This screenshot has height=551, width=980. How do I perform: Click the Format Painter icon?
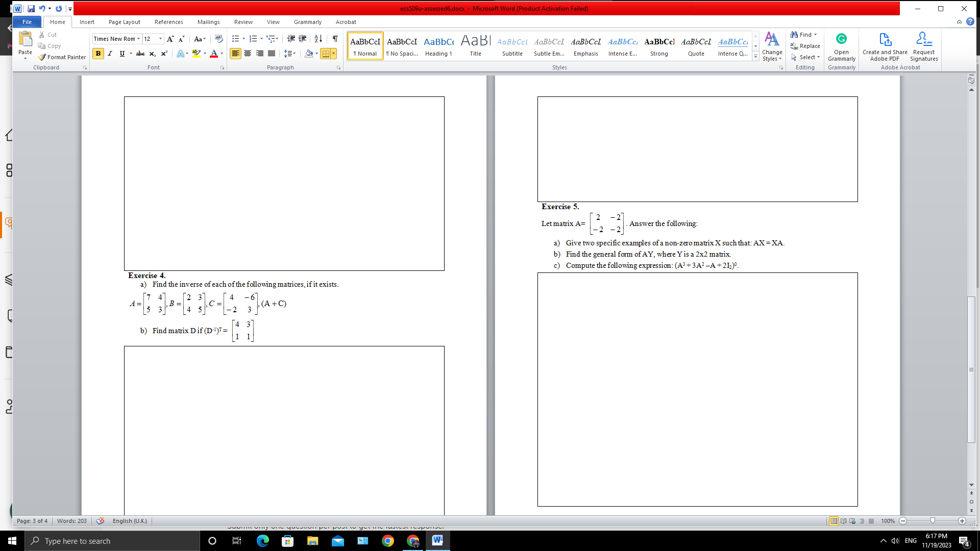click(42, 57)
